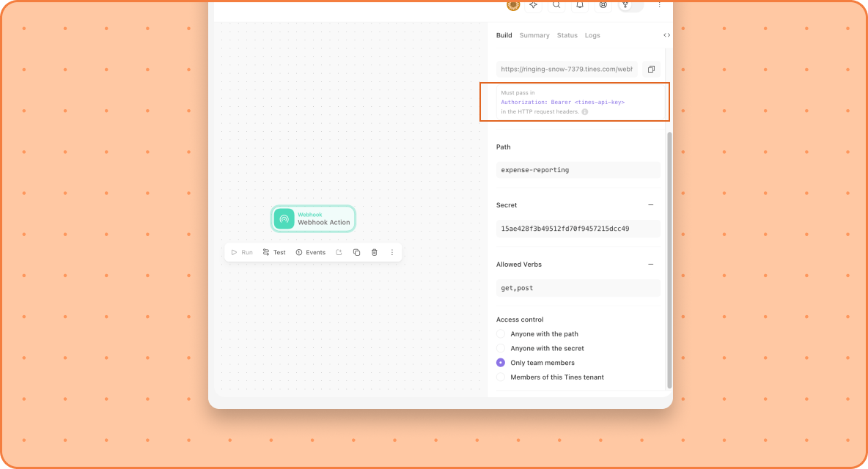Open search with the magnifier icon
868x469 pixels.
[556, 5]
